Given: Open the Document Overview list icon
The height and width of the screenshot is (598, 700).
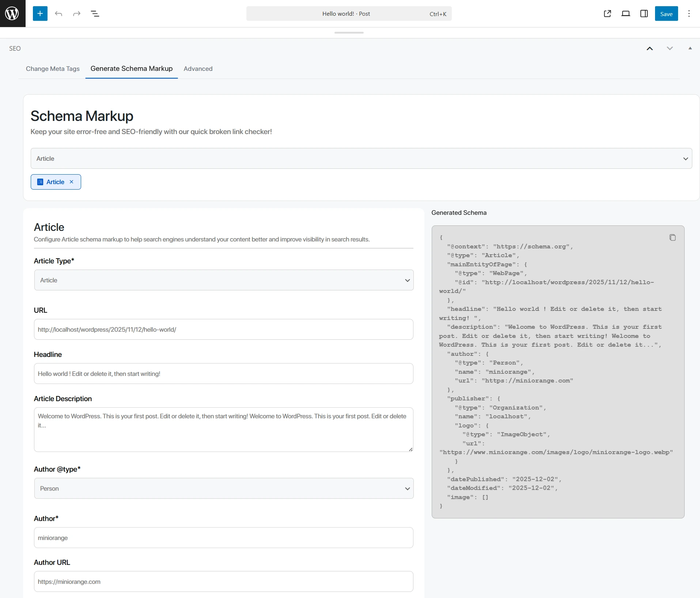Looking at the screenshot, I should point(95,14).
